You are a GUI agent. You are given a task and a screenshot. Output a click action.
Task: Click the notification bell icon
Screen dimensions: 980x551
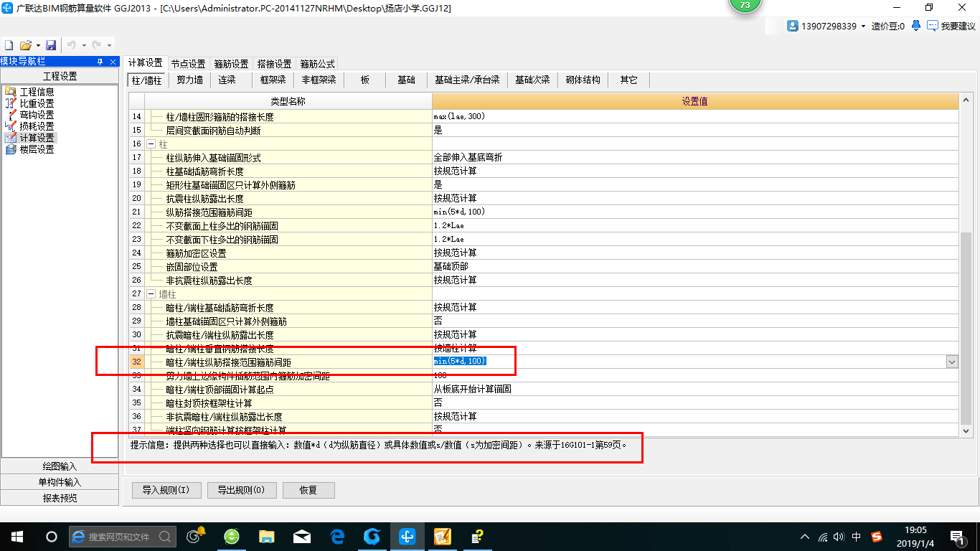(x=916, y=26)
